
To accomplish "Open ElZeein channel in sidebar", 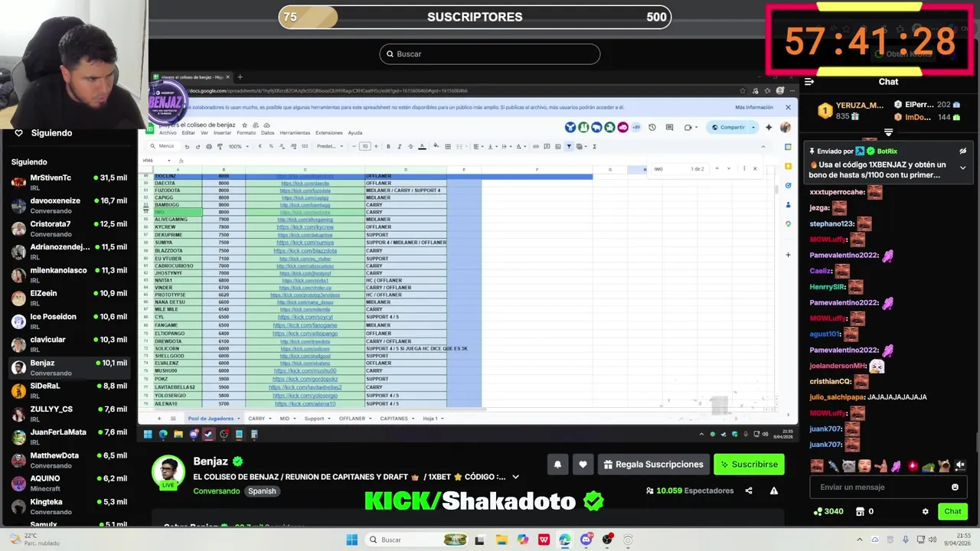I will pos(69,298).
